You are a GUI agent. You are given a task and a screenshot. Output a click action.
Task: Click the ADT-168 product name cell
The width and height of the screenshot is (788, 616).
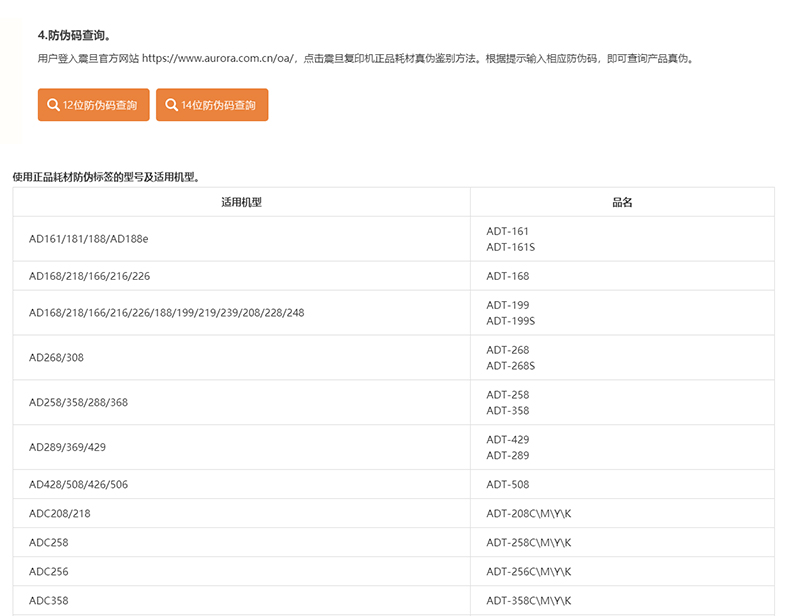508,276
